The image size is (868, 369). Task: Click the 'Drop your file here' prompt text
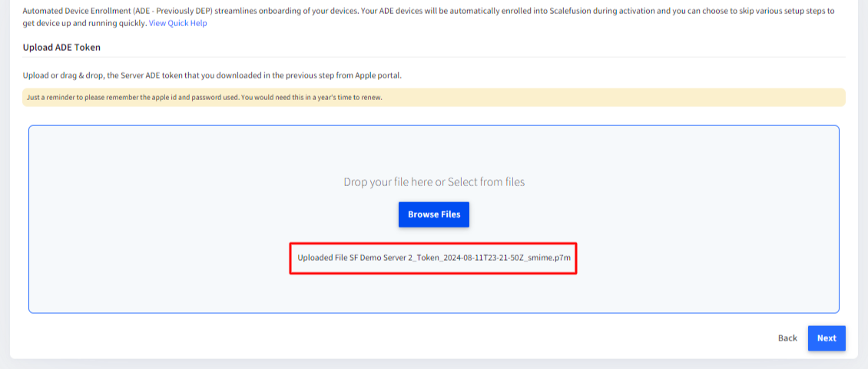click(x=434, y=181)
